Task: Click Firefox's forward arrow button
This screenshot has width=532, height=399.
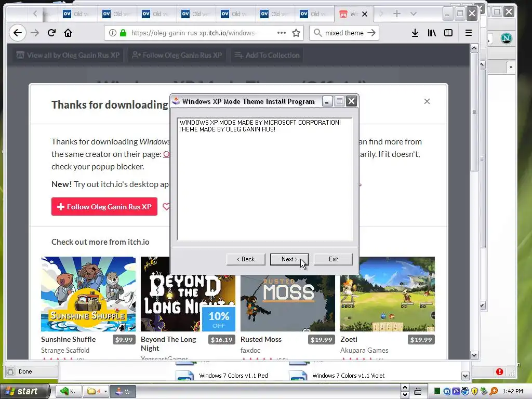Action: coord(35,33)
